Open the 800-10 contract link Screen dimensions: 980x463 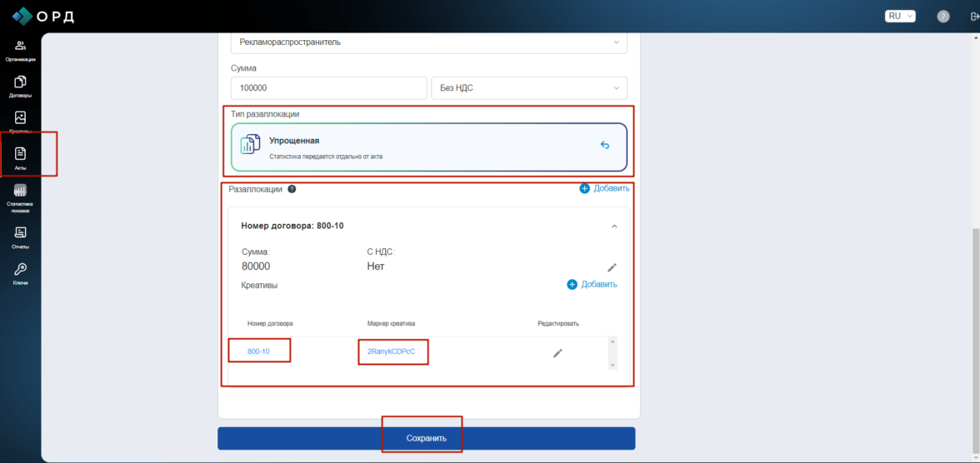tap(258, 351)
